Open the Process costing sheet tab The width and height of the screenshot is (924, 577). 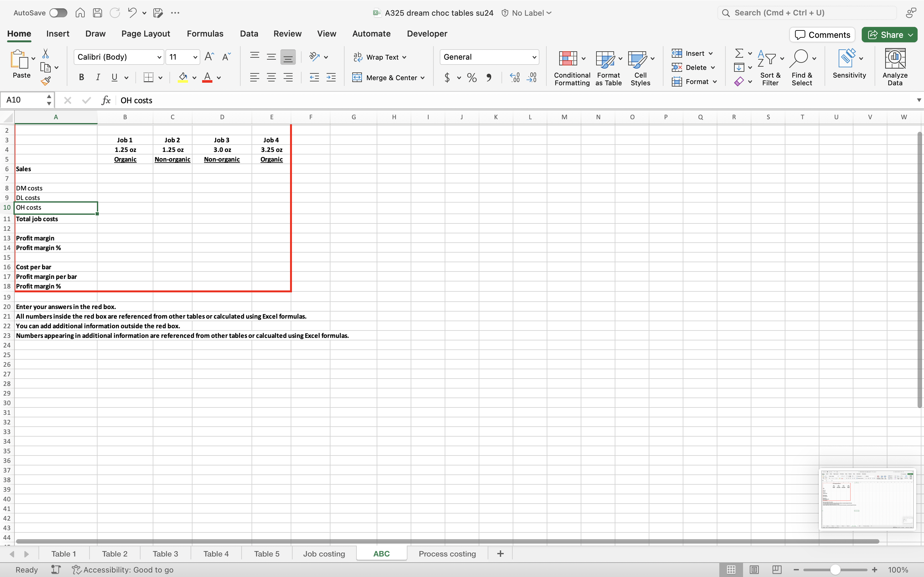click(x=447, y=554)
